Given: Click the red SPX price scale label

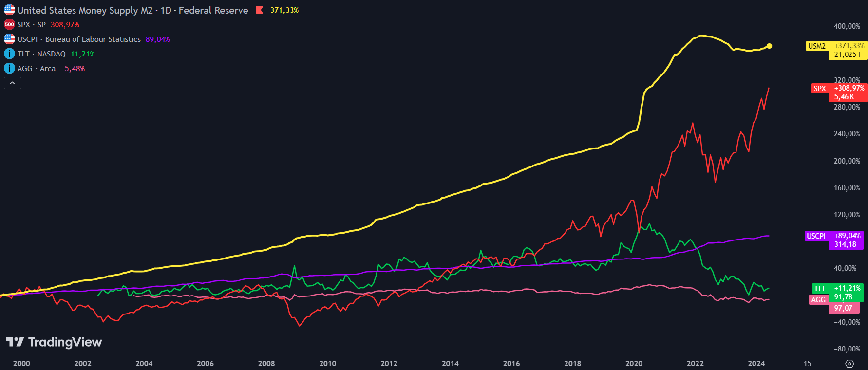Looking at the screenshot, I should 820,89.
